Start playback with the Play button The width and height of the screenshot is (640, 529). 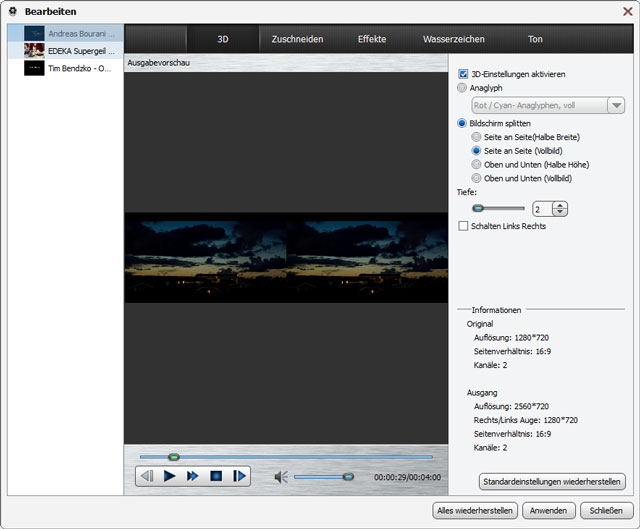169,476
